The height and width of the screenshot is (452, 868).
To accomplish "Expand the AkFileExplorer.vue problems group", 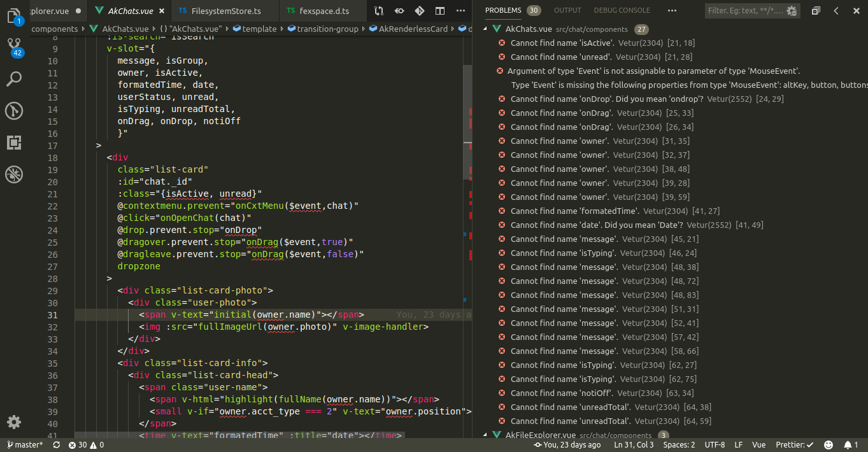I will click(x=485, y=435).
